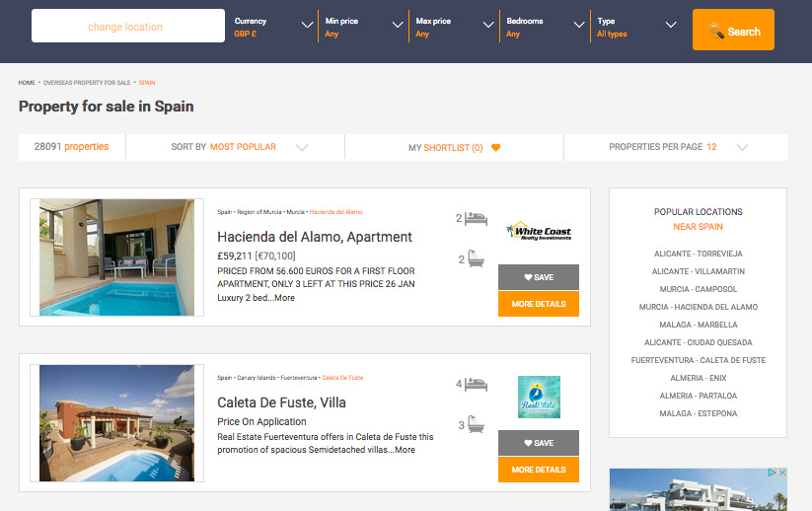The image size is (812, 511).
Task: Change the Properties Per Page dropdown
Action: 677,147
